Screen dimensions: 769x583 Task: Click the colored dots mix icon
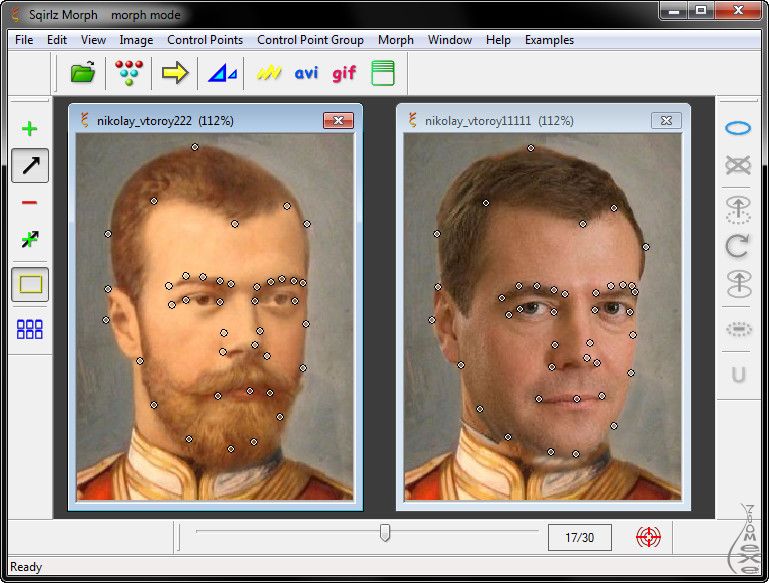pyautogui.click(x=129, y=73)
